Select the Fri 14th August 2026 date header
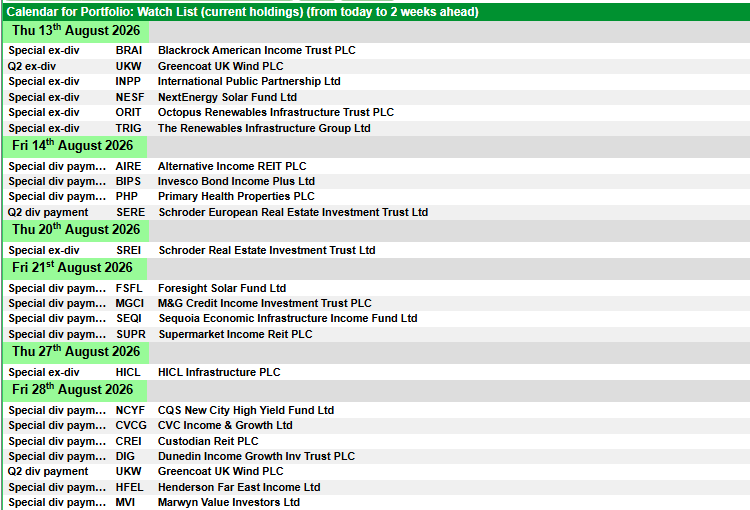750x510 pixels. (73, 146)
